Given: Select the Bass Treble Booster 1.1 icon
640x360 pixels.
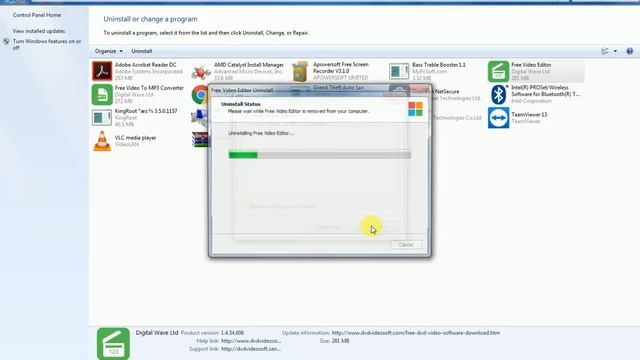Looking at the screenshot, I should click(399, 71).
